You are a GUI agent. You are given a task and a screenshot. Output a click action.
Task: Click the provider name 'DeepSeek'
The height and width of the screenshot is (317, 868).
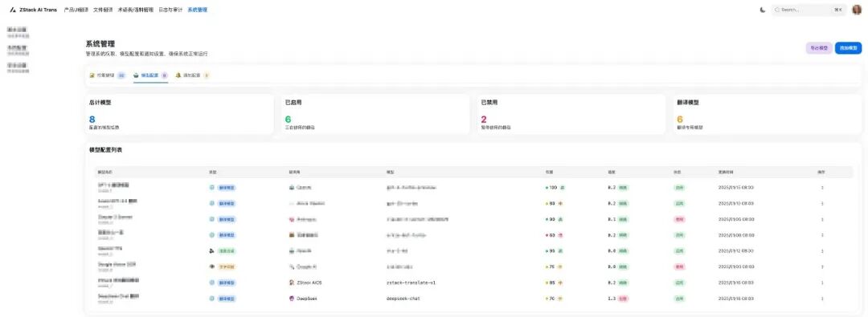307,299
